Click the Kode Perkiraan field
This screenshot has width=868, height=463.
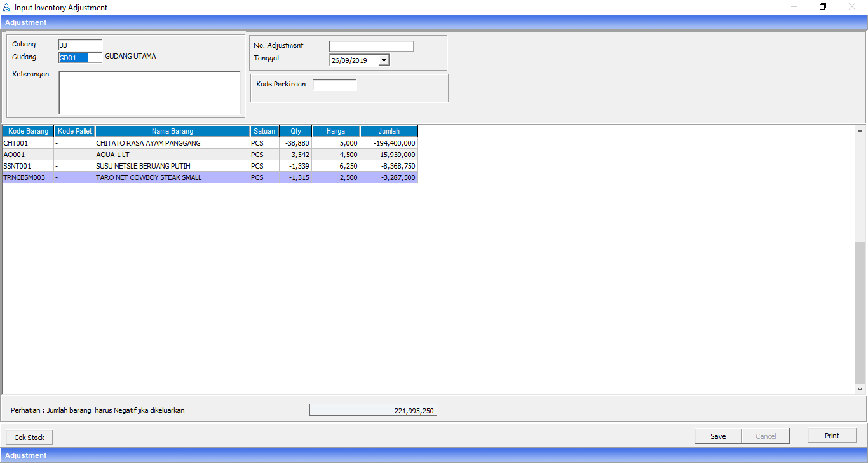coord(334,85)
